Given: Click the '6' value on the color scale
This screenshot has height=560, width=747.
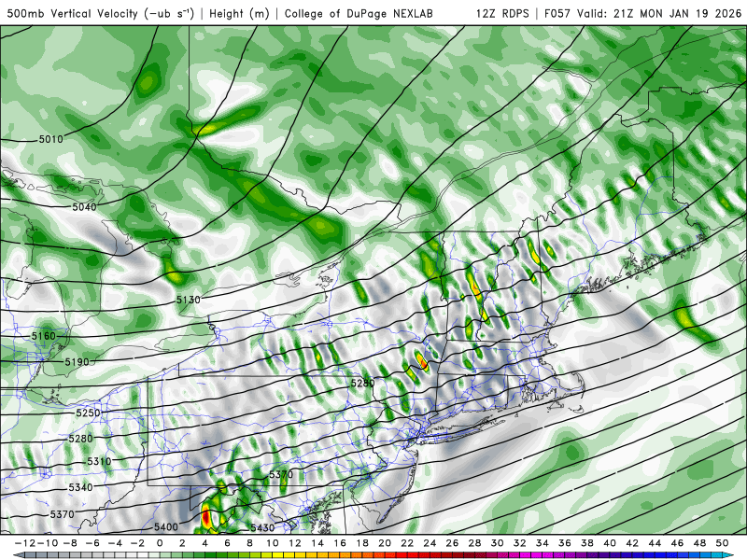Looking at the screenshot, I should [x=227, y=543].
